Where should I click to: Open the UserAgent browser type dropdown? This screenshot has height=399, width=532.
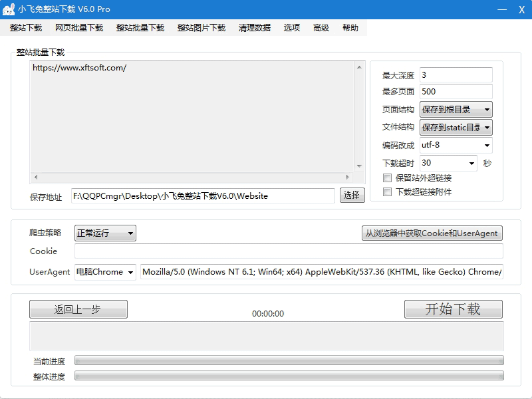(x=105, y=272)
